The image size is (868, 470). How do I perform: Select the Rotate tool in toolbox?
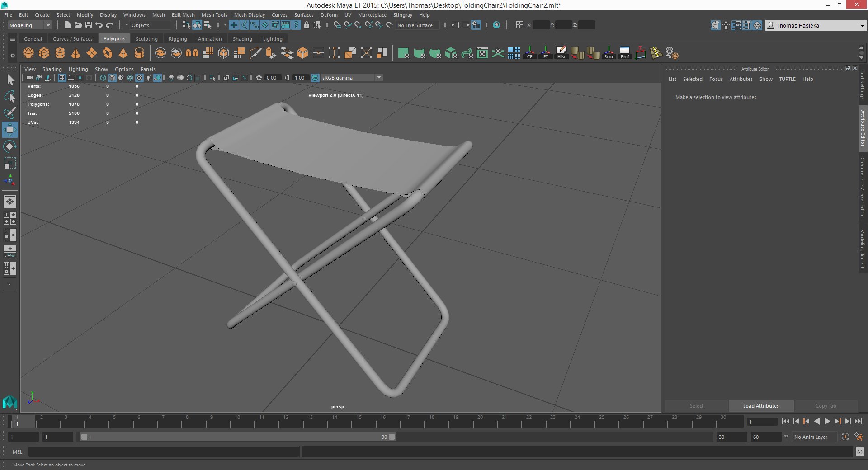point(9,146)
